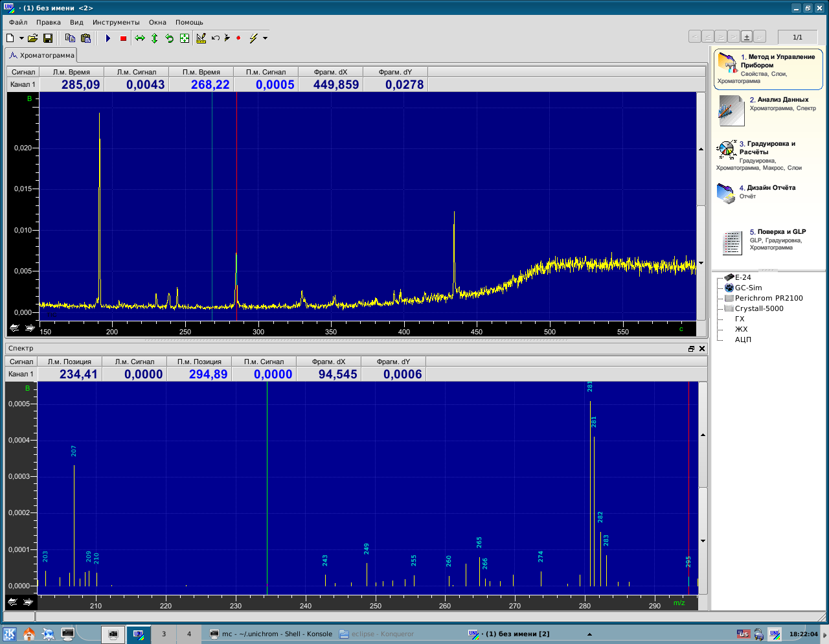829x644 pixels.
Task: Close the Спектр panel
Action: pyautogui.click(x=702, y=349)
